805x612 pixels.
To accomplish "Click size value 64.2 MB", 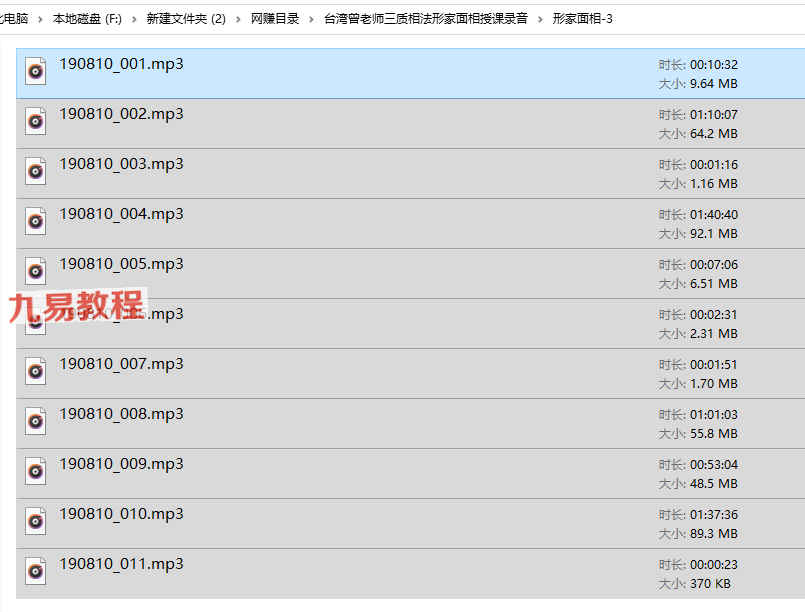I will 714,134.
